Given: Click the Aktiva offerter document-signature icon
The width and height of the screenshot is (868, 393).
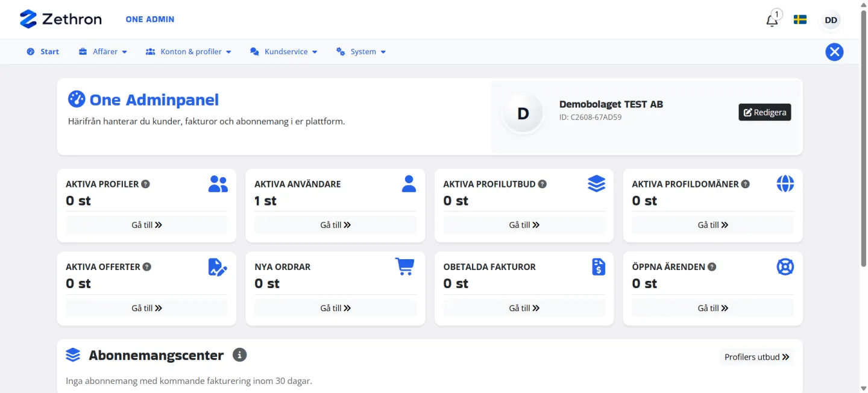Looking at the screenshot, I should [218, 266].
